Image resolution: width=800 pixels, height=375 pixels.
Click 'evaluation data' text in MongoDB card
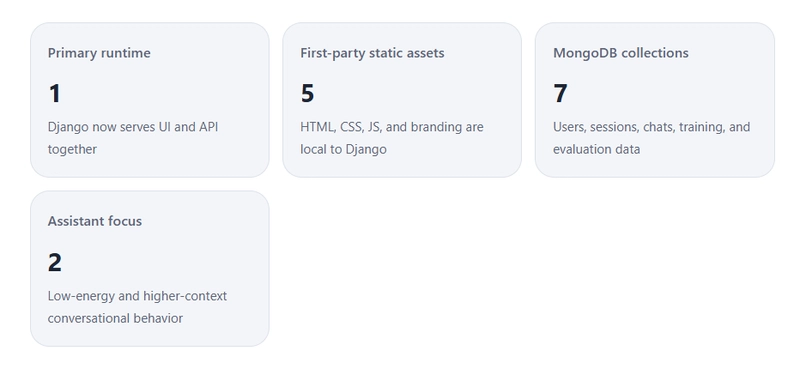596,149
